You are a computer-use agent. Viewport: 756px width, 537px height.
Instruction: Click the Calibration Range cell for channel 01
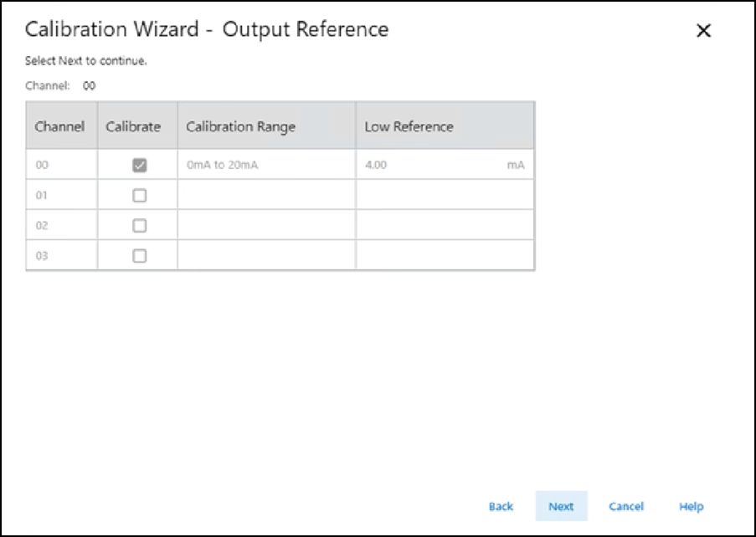coord(265,196)
